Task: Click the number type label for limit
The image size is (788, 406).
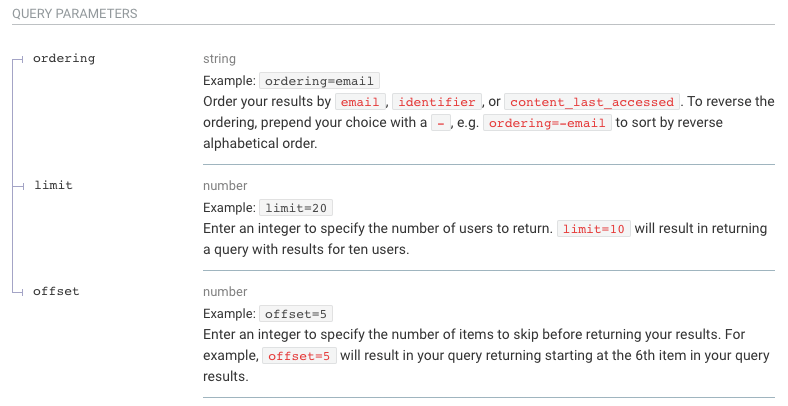Action: [225, 185]
